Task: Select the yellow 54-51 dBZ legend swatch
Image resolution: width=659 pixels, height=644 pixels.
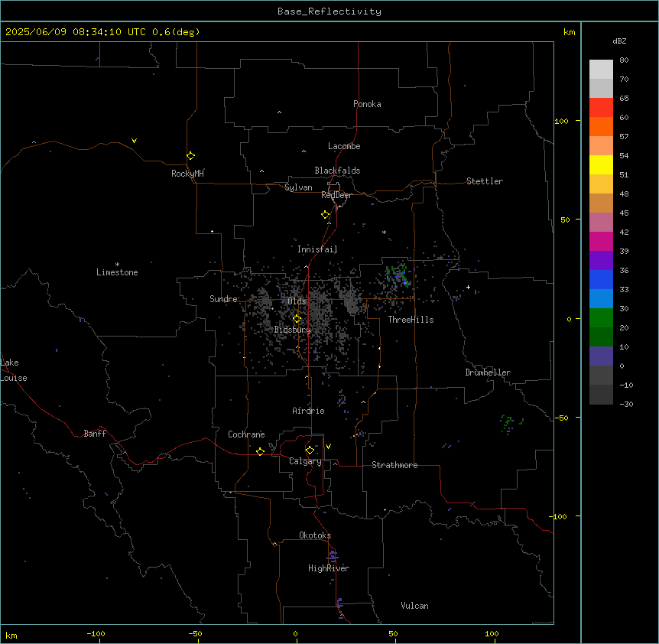Action: (601, 164)
